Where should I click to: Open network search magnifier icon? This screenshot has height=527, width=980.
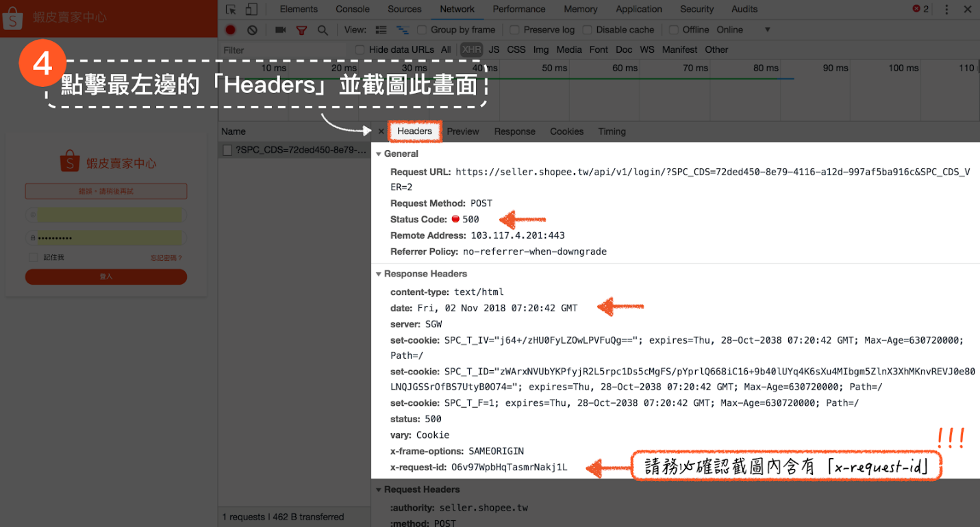tap(323, 30)
